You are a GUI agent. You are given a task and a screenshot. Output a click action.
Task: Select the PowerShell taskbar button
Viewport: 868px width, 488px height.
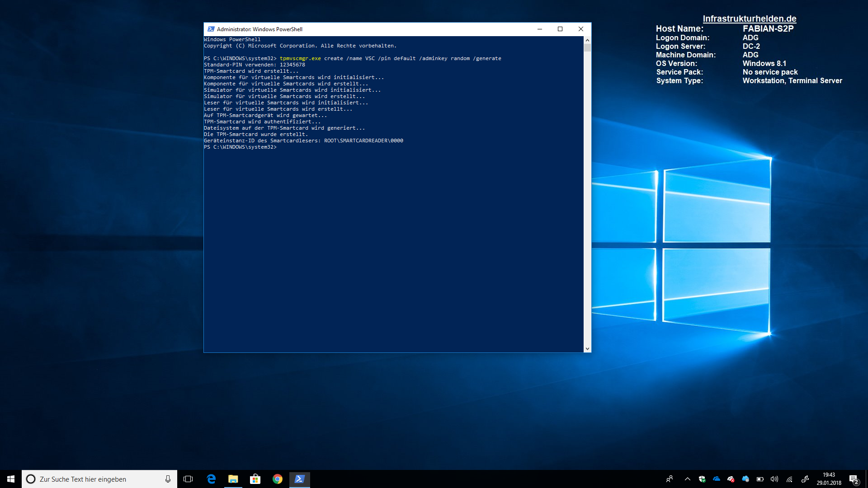click(x=300, y=479)
